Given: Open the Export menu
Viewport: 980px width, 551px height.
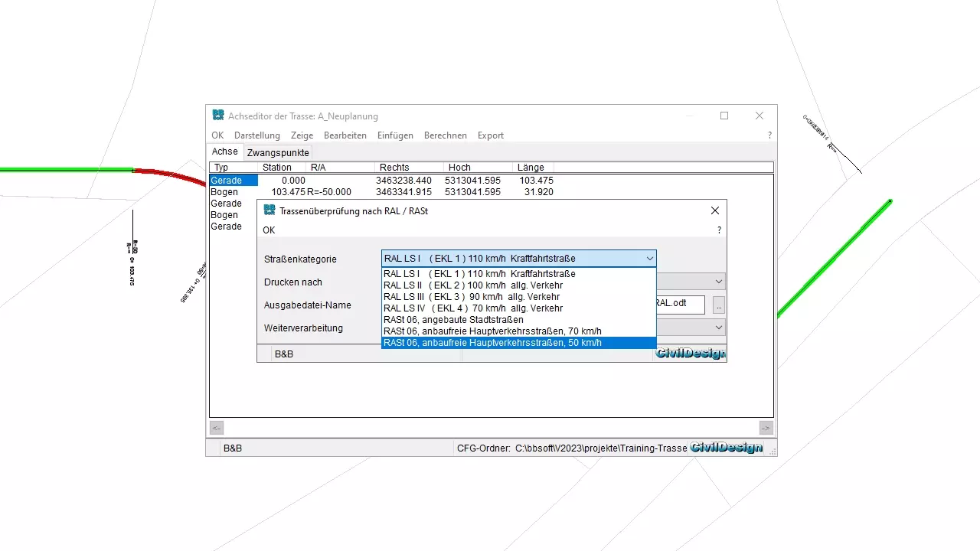Looking at the screenshot, I should pyautogui.click(x=491, y=135).
